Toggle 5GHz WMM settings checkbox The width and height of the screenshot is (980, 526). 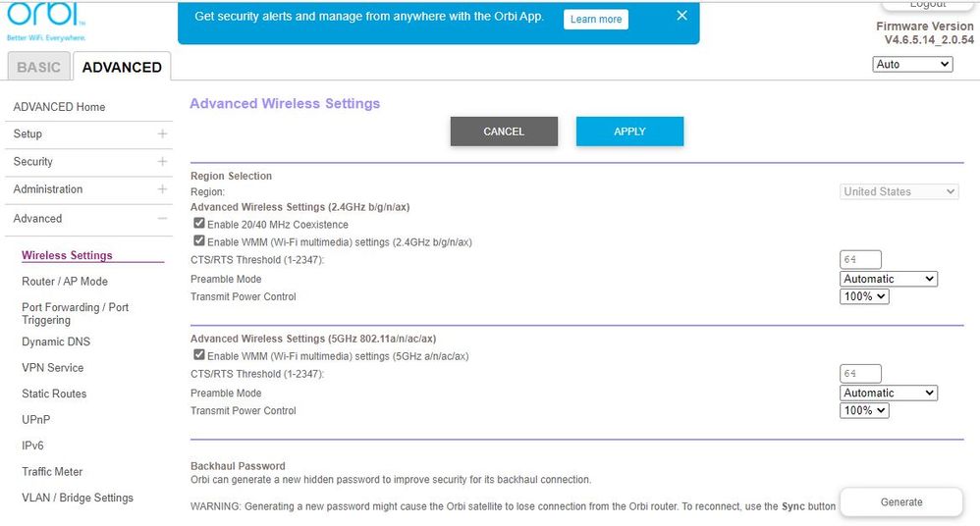pos(199,355)
